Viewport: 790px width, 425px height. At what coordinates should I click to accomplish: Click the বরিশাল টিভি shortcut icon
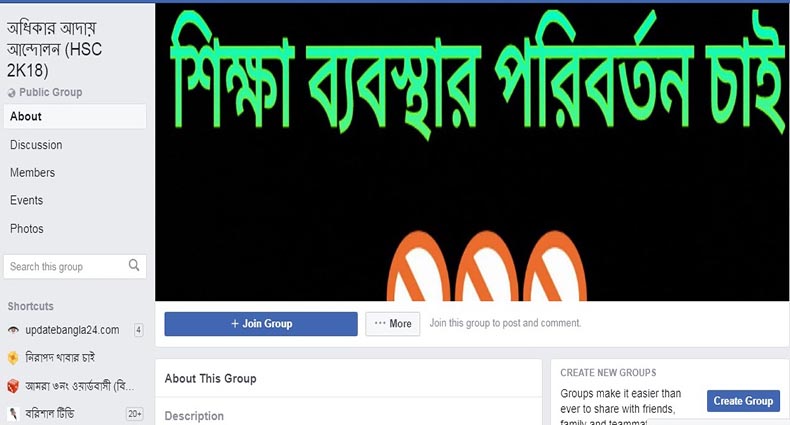[x=13, y=414]
